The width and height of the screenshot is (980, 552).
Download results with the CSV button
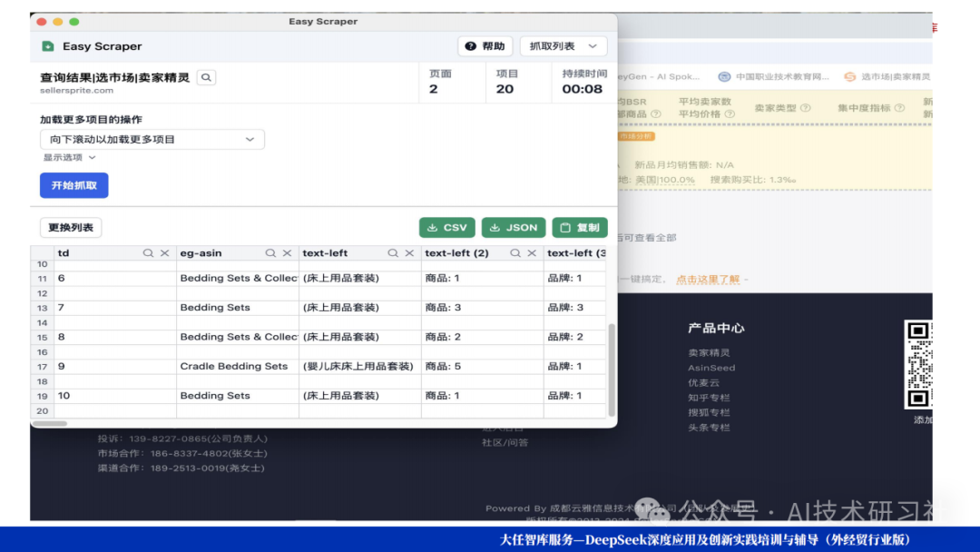click(x=446, y=228)
